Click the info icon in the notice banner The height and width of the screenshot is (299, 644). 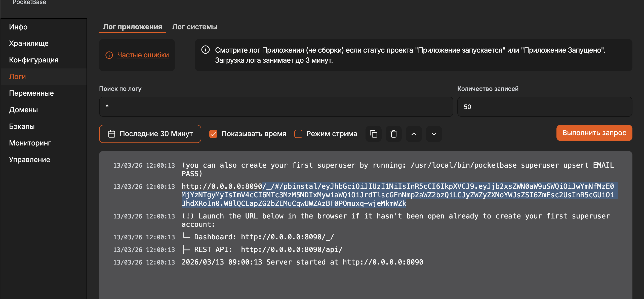coord(205,50)
